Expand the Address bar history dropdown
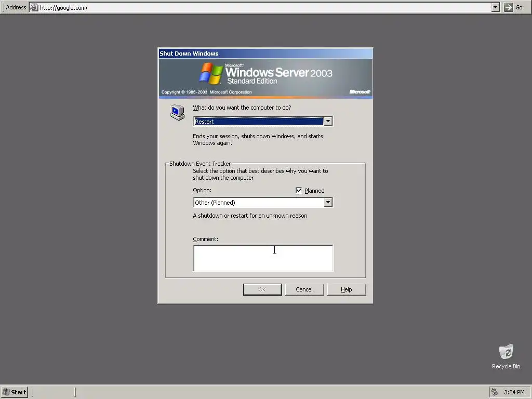 coord(496,7)
